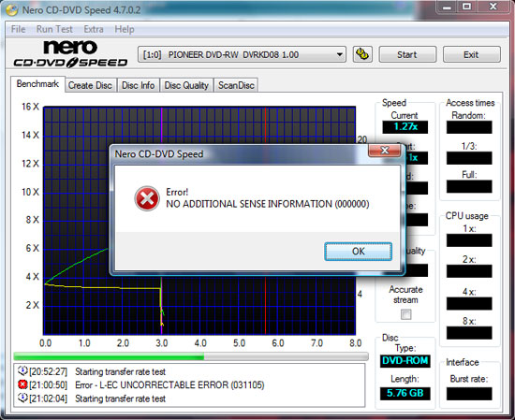Viewport: 515px width, 420px height.
Task: Open the Run Test menu
Action: 54,29
